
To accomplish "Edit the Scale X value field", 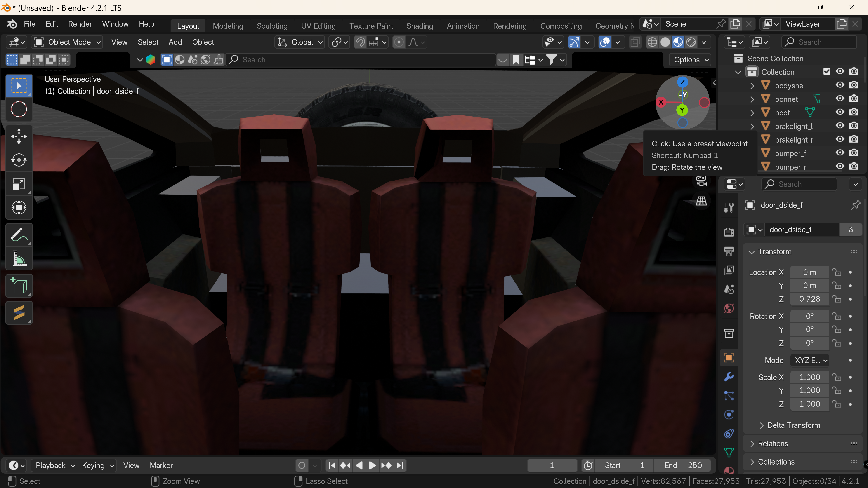I will (809, 378).
